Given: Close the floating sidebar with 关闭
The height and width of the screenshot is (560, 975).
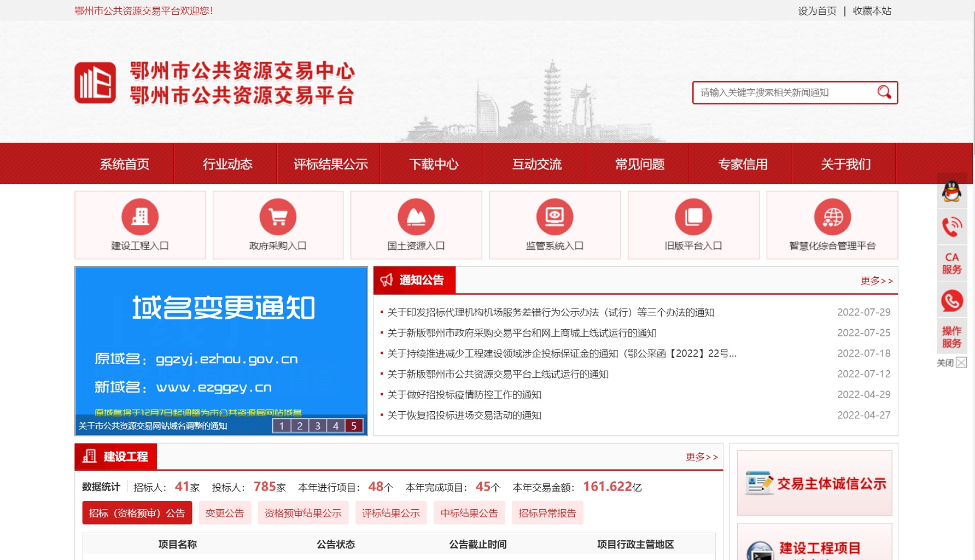Looking at the screenshot, I should coord(951,363).
